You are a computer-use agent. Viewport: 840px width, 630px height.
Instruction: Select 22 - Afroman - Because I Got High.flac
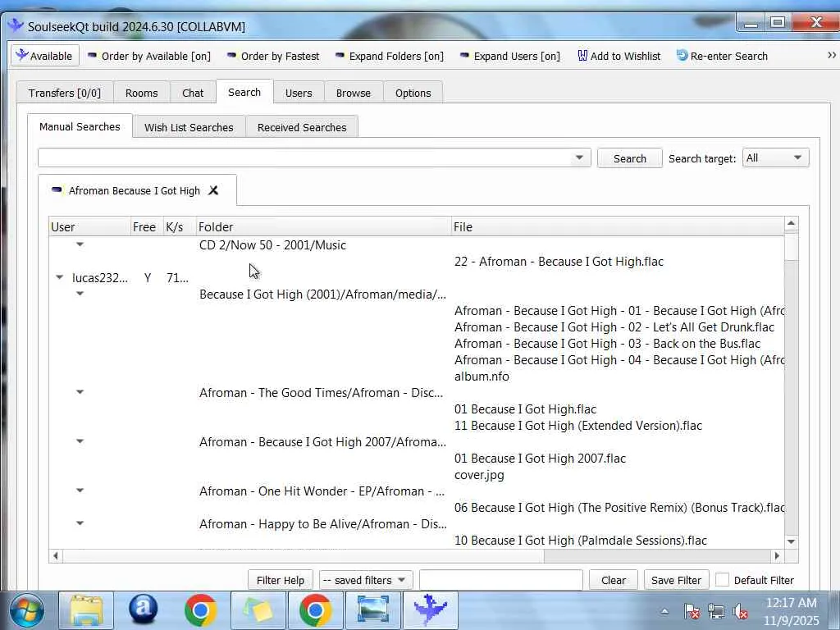tap(559, 262)
